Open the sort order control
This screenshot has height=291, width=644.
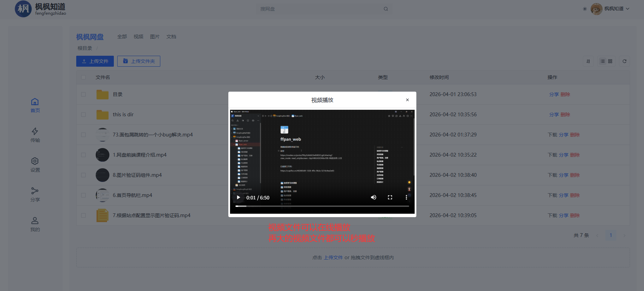pos(588,61)
